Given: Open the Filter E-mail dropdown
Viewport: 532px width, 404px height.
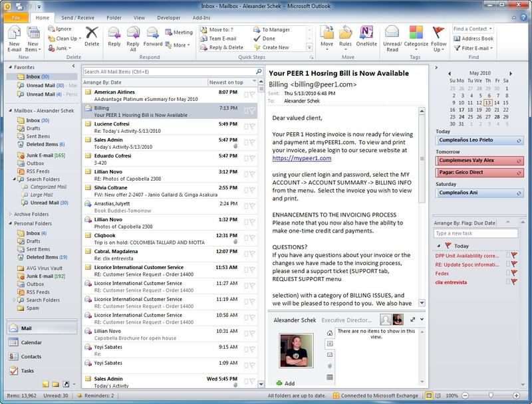Looking at the screenshot, I should [475, 48].
